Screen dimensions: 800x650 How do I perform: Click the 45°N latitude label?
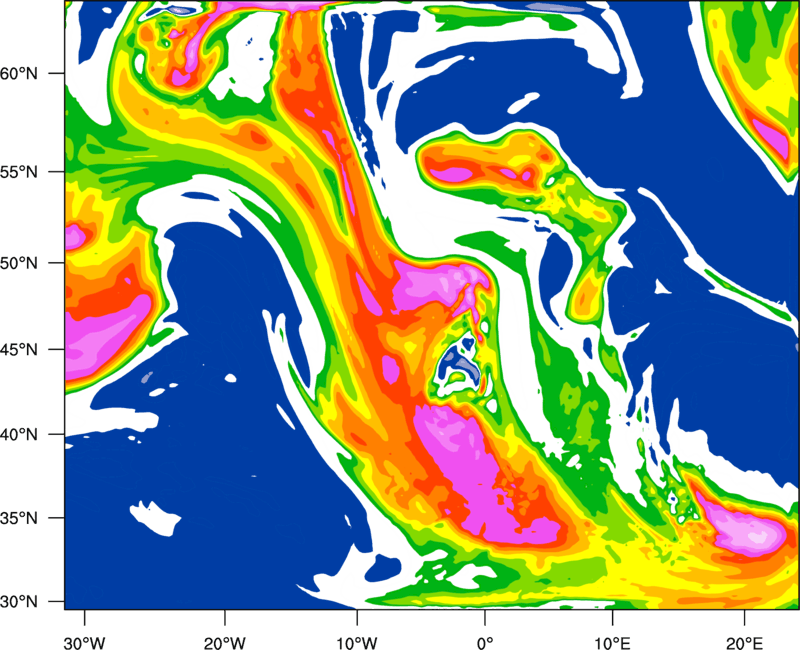point(19,349)
